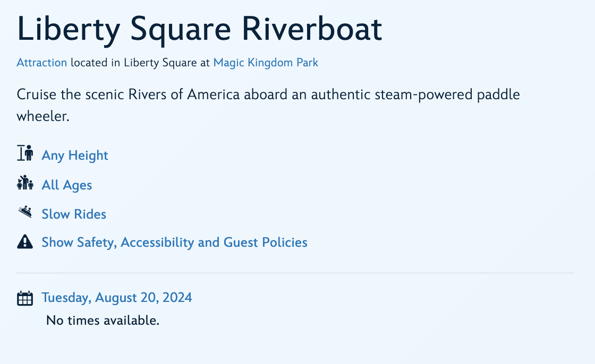Click the "located in Liberty Square at" text

[140, 63]
